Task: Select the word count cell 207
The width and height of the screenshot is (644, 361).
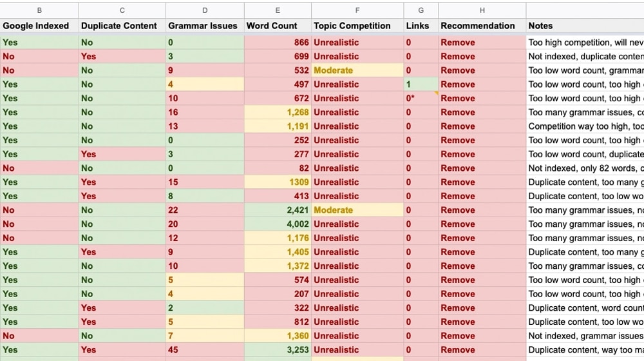Action: (x=278, y=294)
